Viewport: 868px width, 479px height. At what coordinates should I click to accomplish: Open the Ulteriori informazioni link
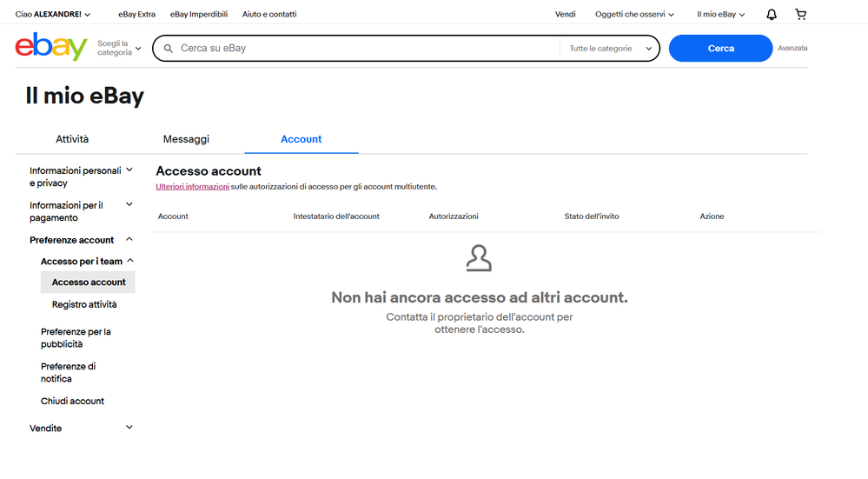pos(192,187)
